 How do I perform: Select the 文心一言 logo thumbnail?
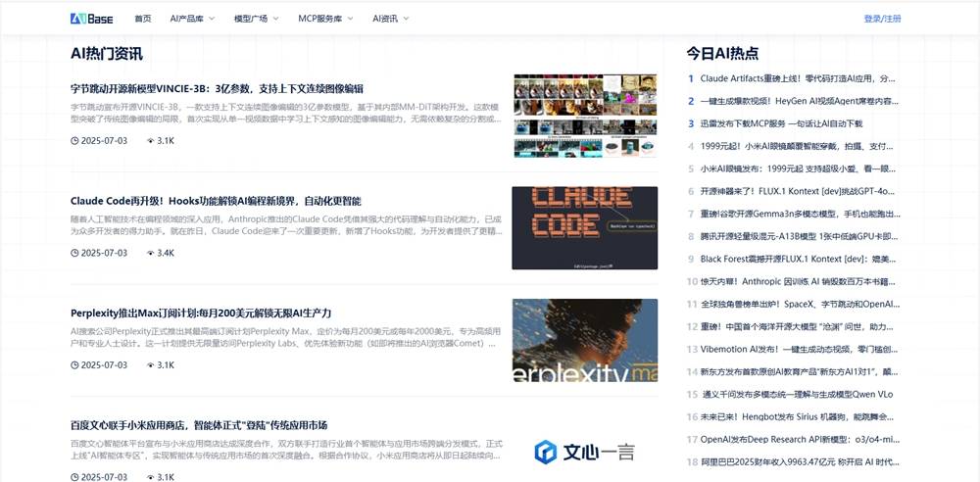point(584,452)
